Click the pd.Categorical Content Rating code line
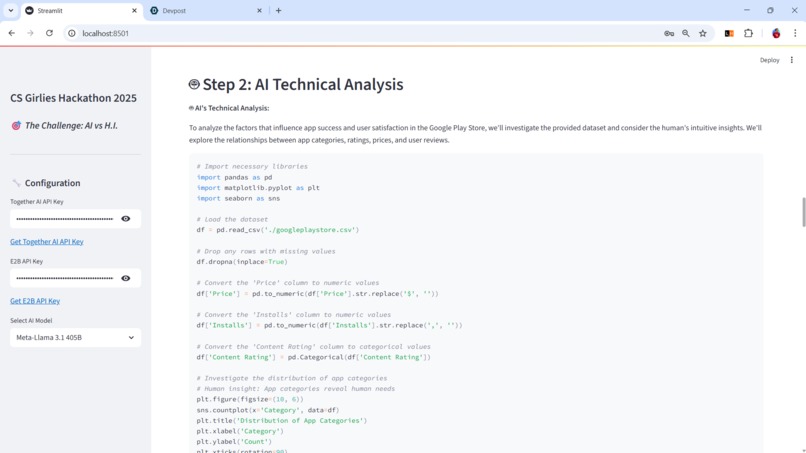 (314, 357)
